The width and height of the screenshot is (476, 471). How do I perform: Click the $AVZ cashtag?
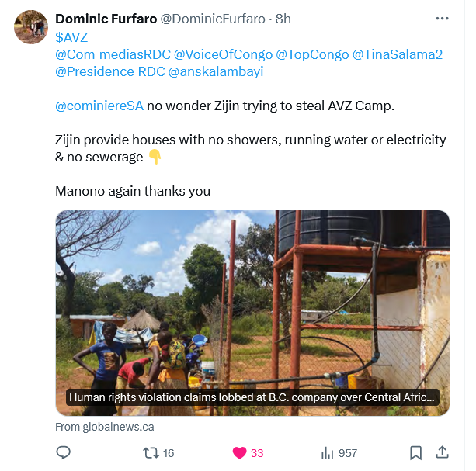click(x=71, y=36)
